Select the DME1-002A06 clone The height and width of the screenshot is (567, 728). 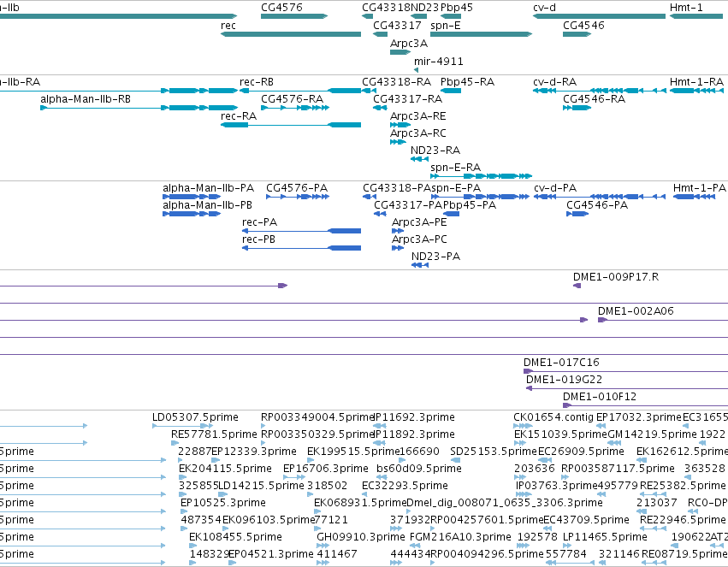pos(662,320)
